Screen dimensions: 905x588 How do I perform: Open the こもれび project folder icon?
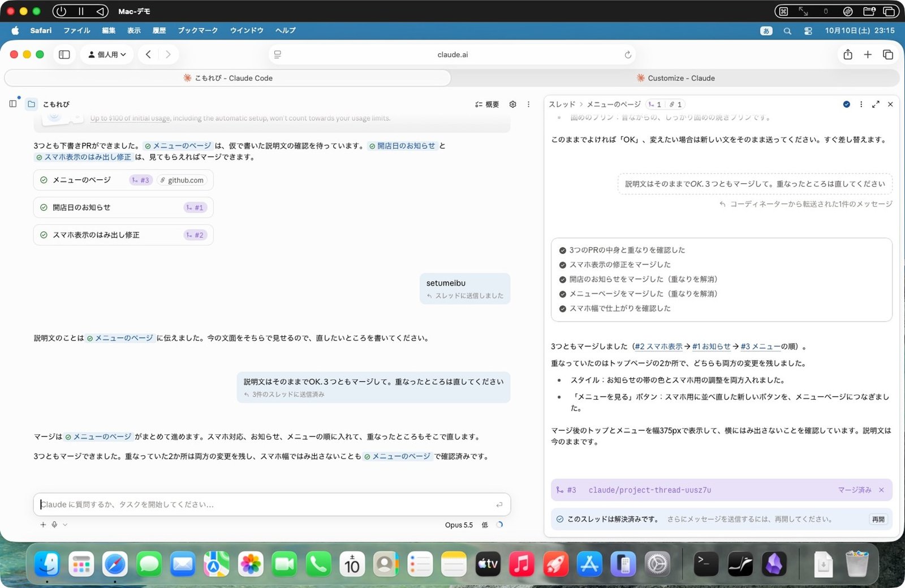click(x=32, y=104)
